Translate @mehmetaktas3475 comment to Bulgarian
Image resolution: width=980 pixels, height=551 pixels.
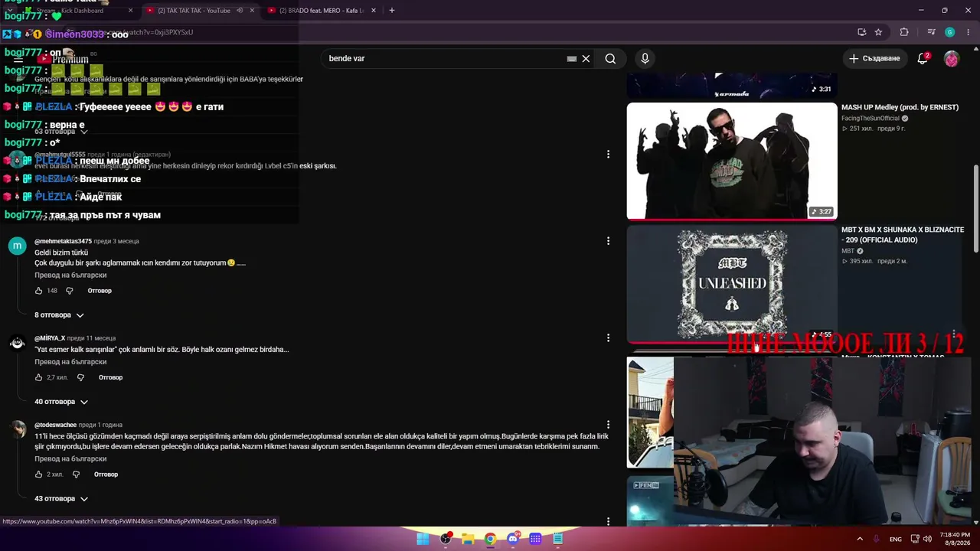[70, 275]
